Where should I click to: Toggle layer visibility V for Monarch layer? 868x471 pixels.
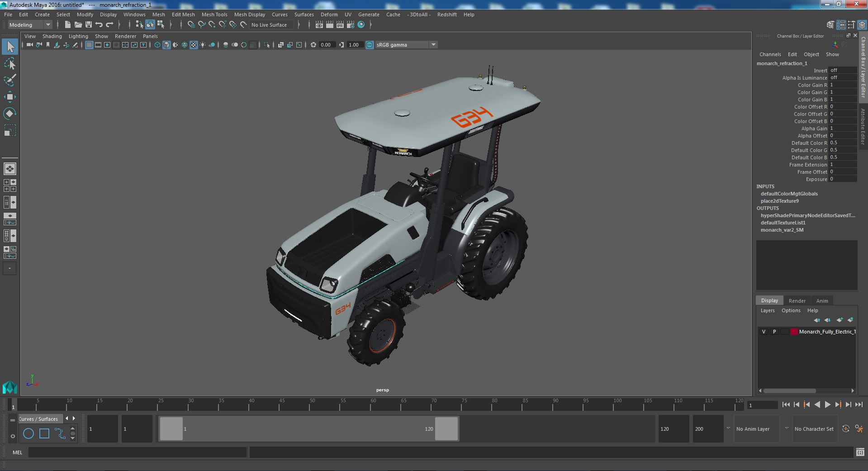coord(764,332)
